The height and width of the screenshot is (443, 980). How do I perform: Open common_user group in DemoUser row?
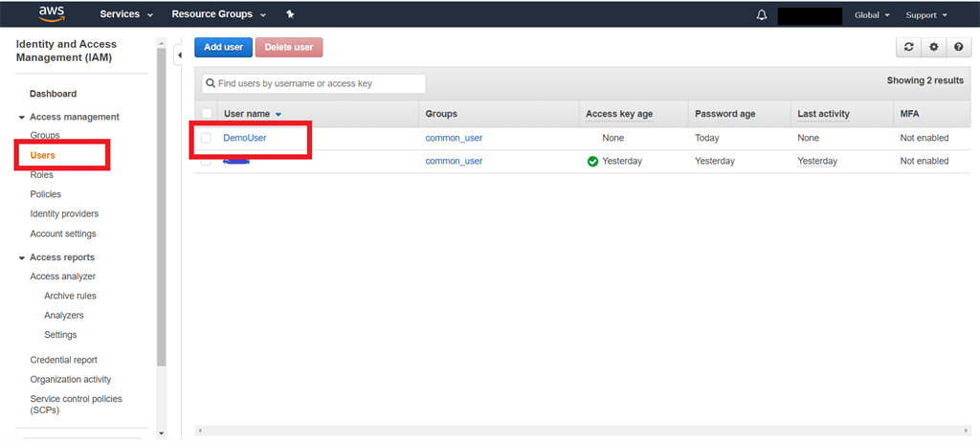pyautogui.click(x=454, y=138)
